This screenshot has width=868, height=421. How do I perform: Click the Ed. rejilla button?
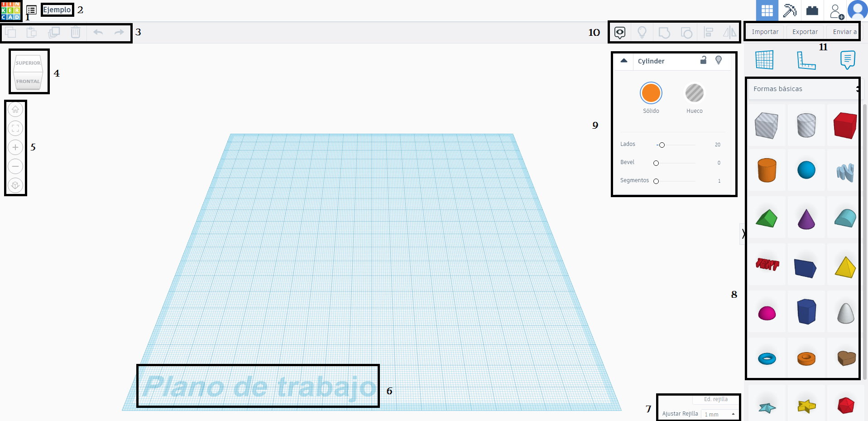[x=716, y=399]
